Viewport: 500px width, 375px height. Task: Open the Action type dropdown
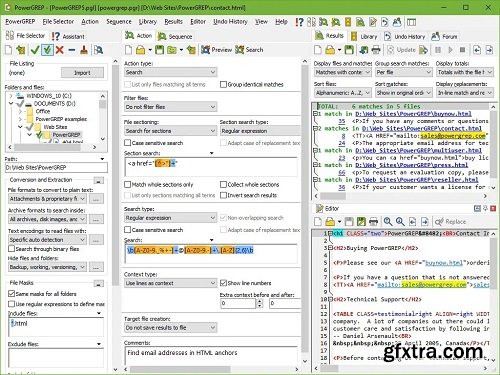[x=170, y=72]
